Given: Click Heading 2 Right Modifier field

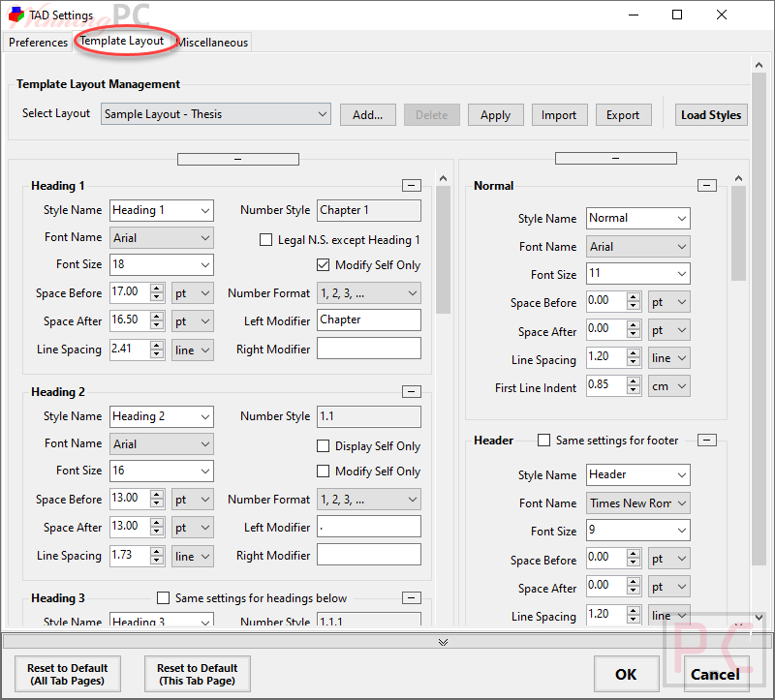Looking at the screenshot, I should (x=369, y=554).
